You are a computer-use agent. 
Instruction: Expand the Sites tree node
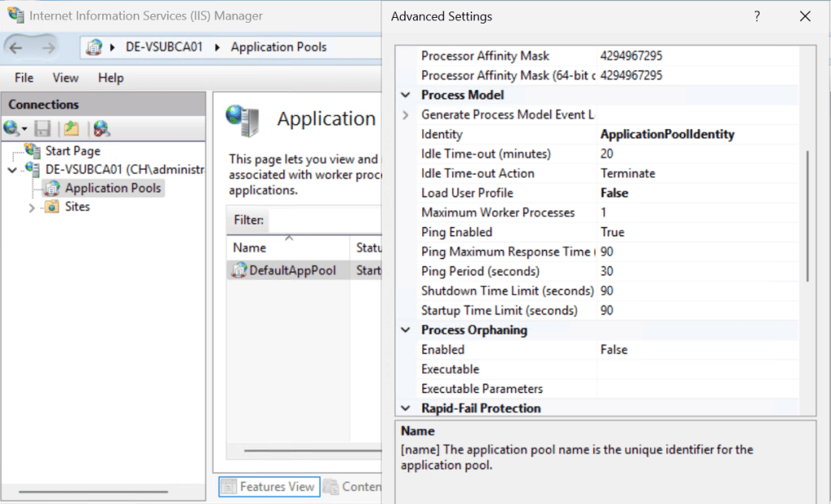32,208
